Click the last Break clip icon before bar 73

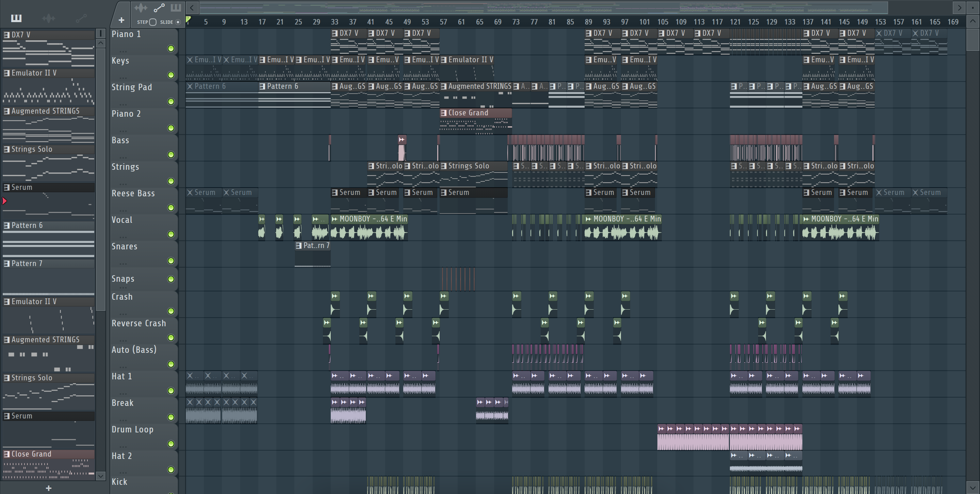coord(506,402)
